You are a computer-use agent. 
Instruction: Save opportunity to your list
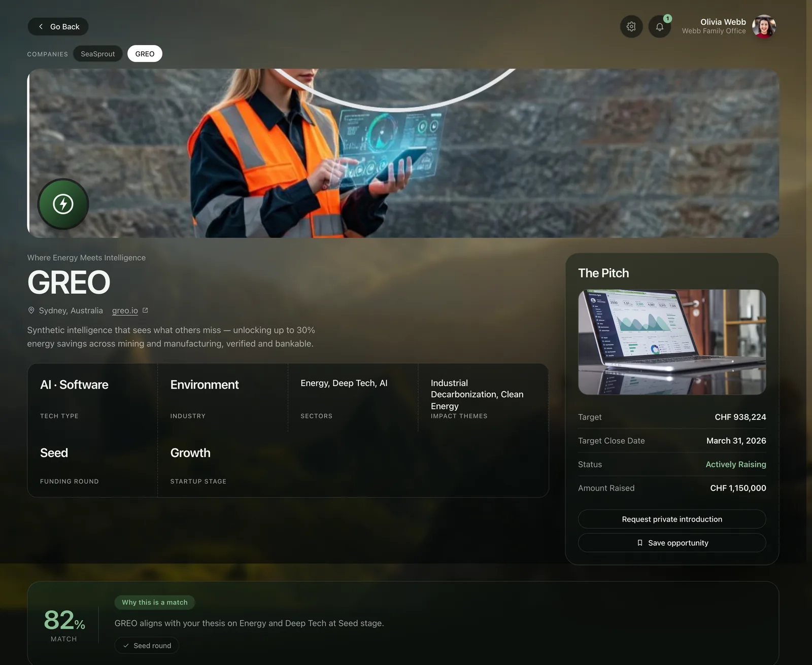(672, 543)
